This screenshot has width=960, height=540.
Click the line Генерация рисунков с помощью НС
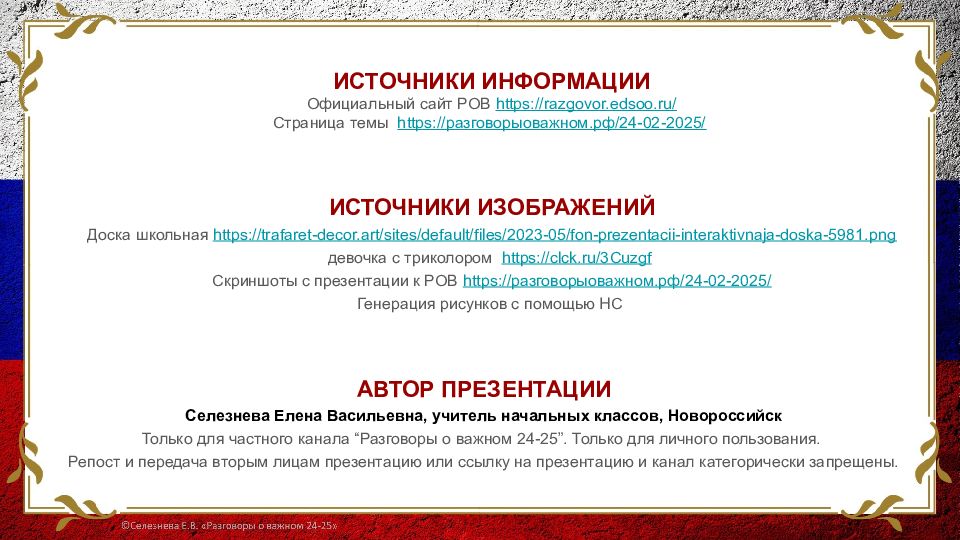point(489,304)
